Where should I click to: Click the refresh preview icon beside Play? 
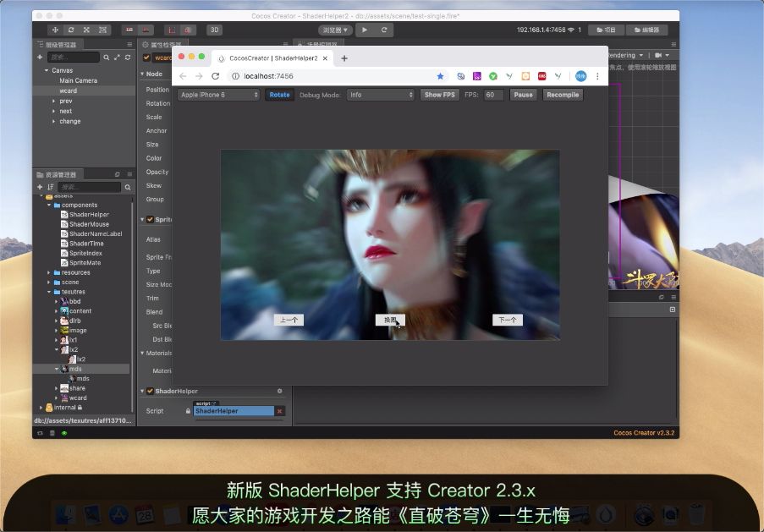(x=384, y=30)
